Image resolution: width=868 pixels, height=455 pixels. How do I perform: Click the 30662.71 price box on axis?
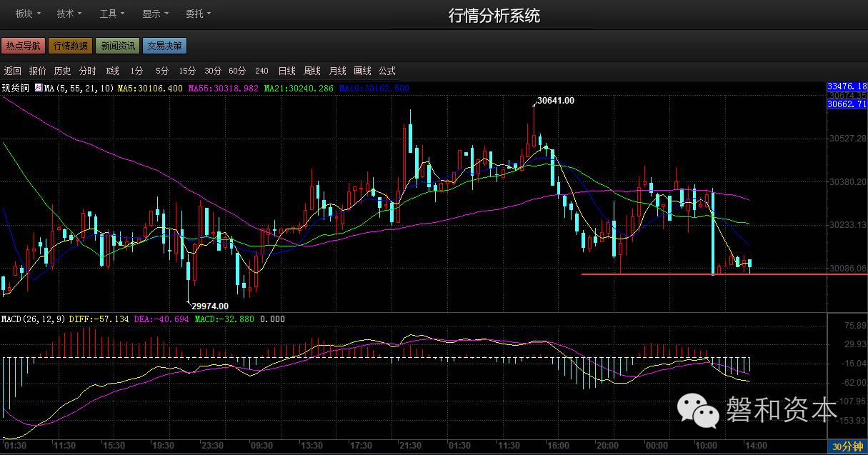click(x=847, y=104)
